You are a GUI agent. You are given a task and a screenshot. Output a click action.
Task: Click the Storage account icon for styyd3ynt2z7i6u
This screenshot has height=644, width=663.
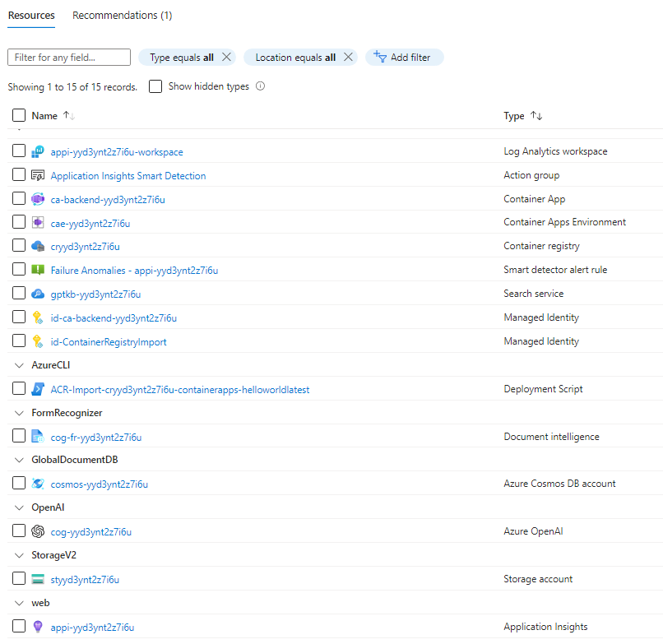point(38,579)
